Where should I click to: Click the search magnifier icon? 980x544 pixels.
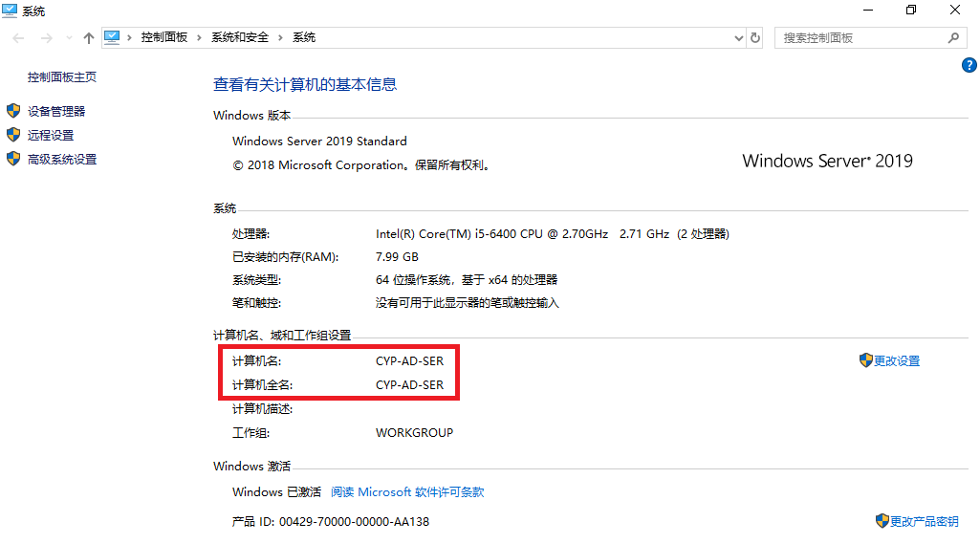click(953, 38)
